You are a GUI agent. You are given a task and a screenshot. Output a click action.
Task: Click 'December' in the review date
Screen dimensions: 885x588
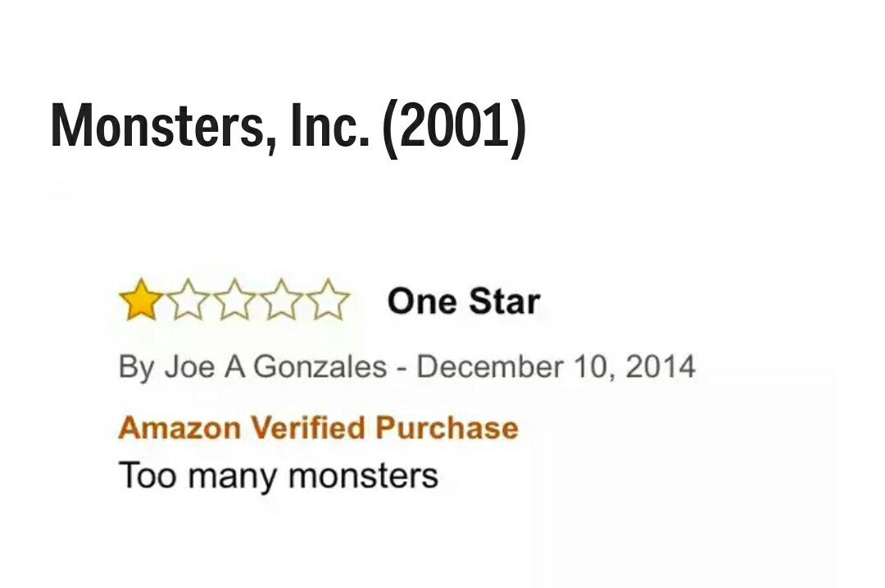(x=489, y=367)
